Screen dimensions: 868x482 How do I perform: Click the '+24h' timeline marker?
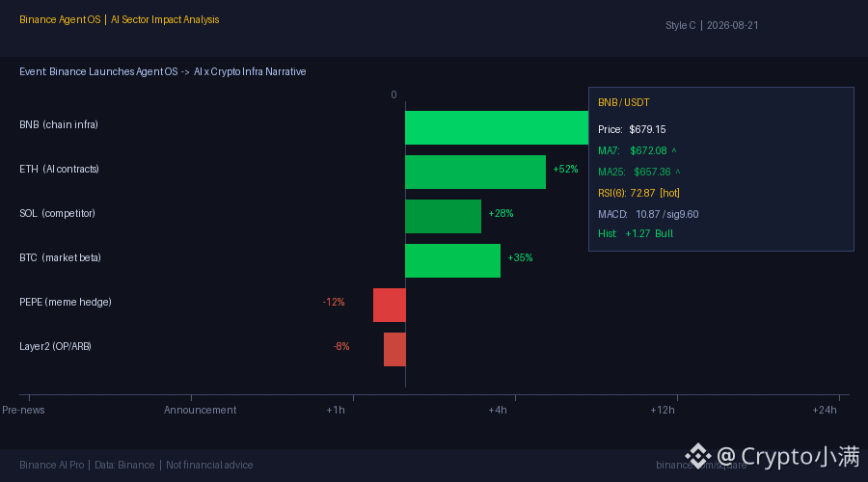click(x=825, y=410)
